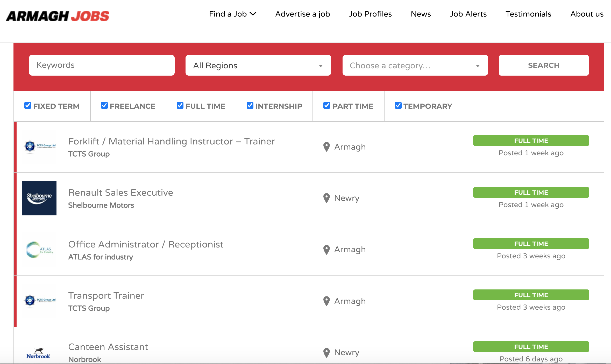Click the Shelbourne Motors logo
Screen dimensions: 611x364
pos(39,198)
